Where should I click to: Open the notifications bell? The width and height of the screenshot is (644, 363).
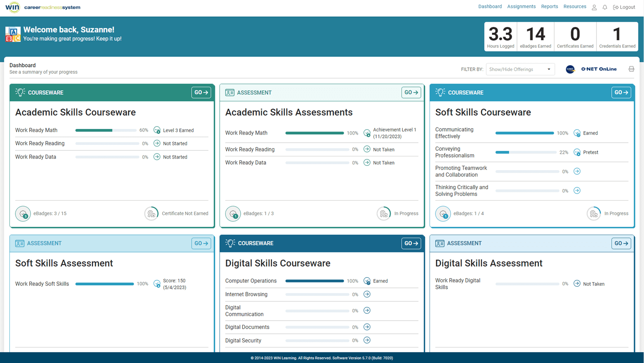[605, 7]
